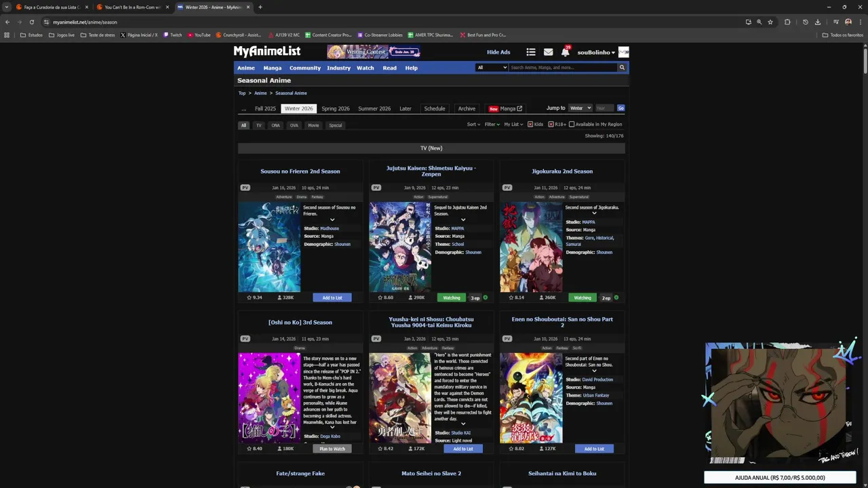Open the browser downloads icon
Viewport: 868px width, 488px height.
818,22
